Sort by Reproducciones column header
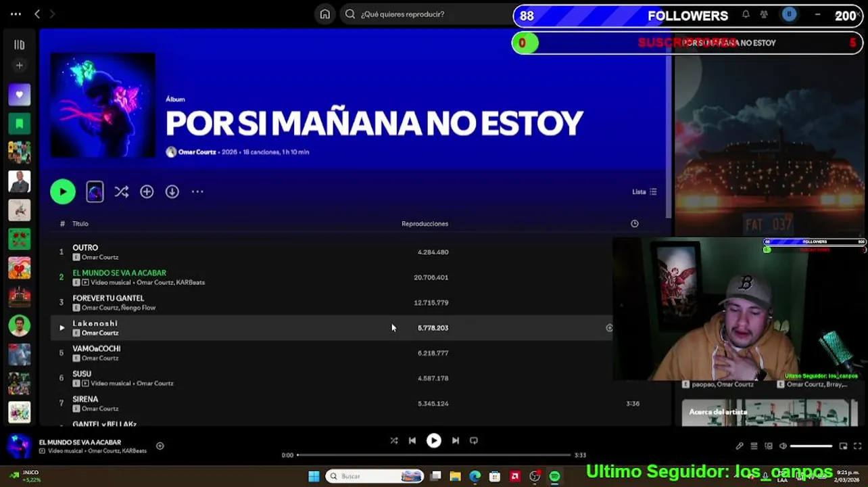 425,224
